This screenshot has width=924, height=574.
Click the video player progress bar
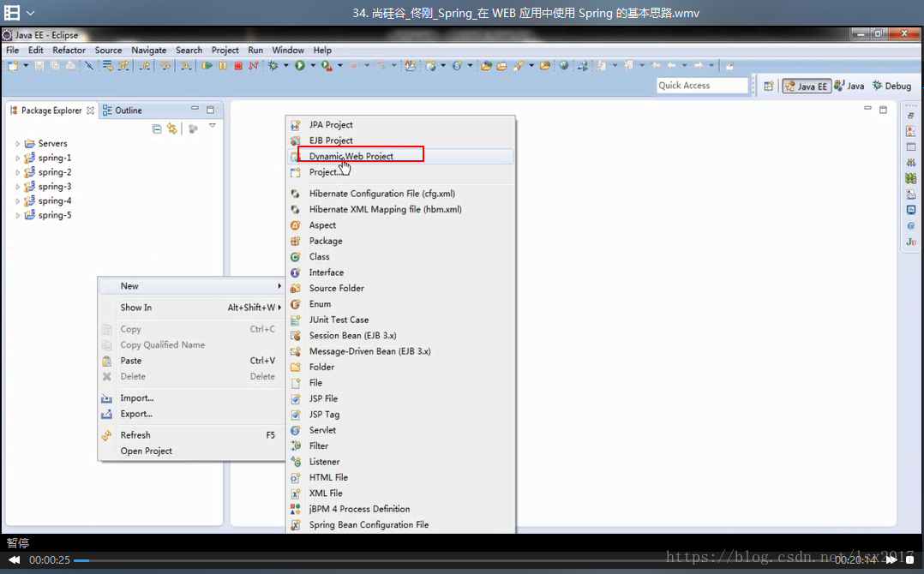(x=451, y=560)
